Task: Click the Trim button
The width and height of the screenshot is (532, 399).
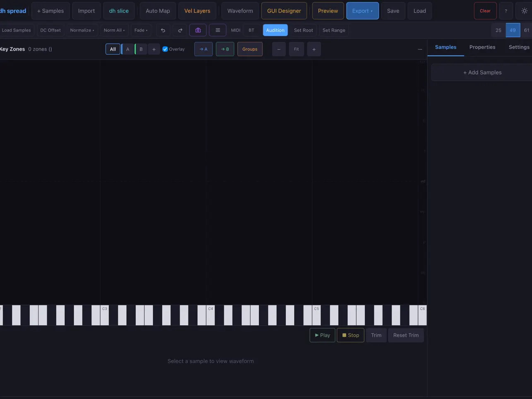Action: tap(376, 335)
